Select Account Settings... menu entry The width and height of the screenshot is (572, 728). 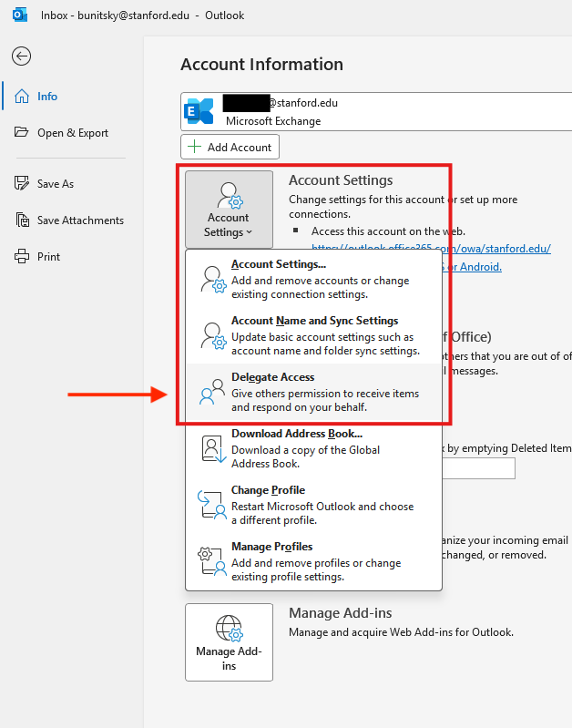(313, 279)
